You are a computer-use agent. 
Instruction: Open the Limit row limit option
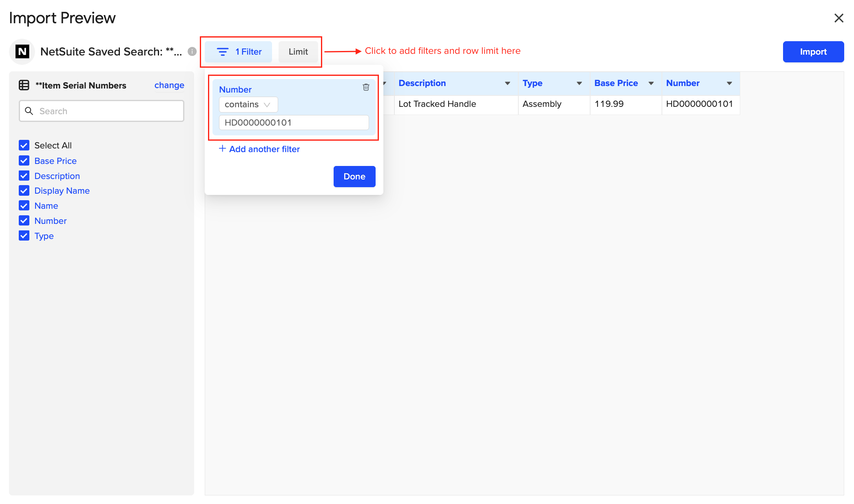298,52
